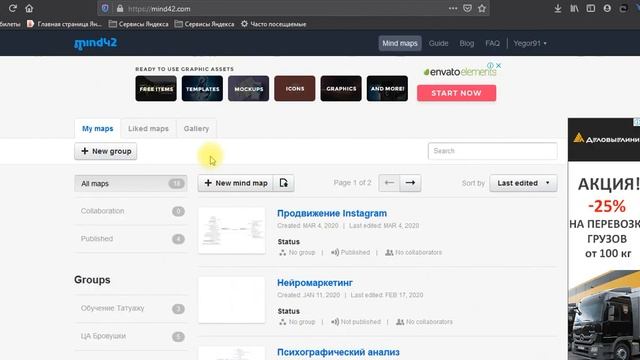The height and width of the screenshot is (360, 640).
Task: Open the FAQ nav link
Action: click(492, 43)
